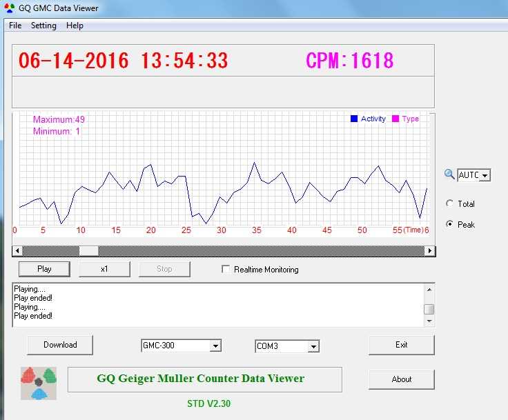
Task: Click the magnifier zoom icon
Action: 449,174
